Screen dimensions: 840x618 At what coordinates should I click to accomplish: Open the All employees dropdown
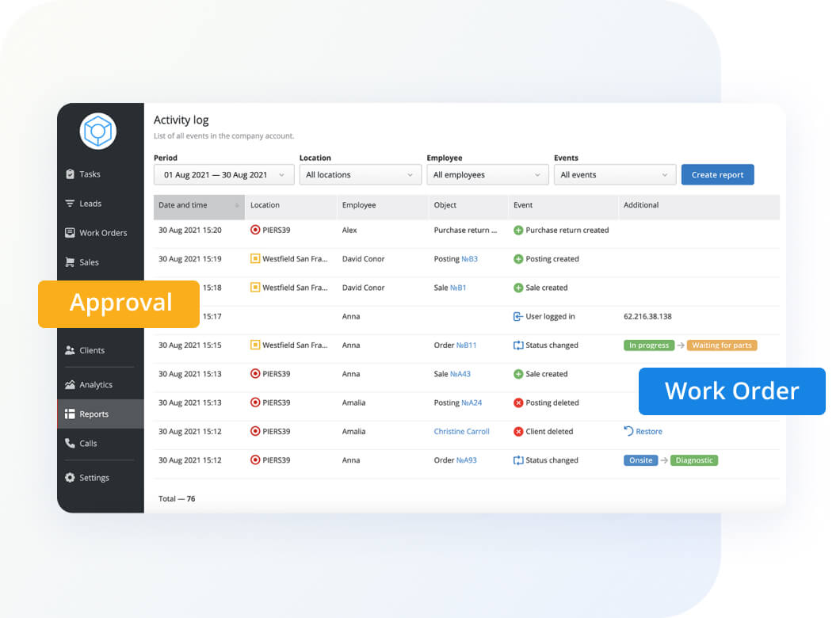click(487, 174)
